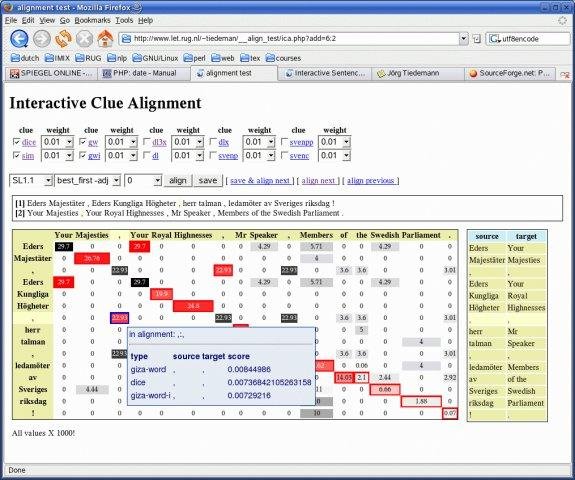Enable the dlx clue checkbox
This screenshot has width=575, height=480.
click(213, 142)
